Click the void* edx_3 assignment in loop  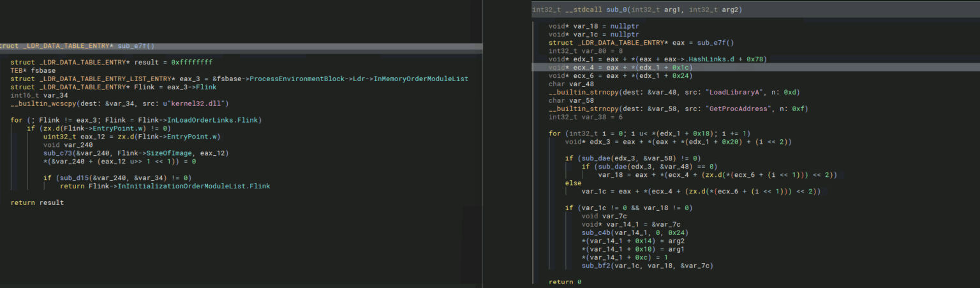678,142
